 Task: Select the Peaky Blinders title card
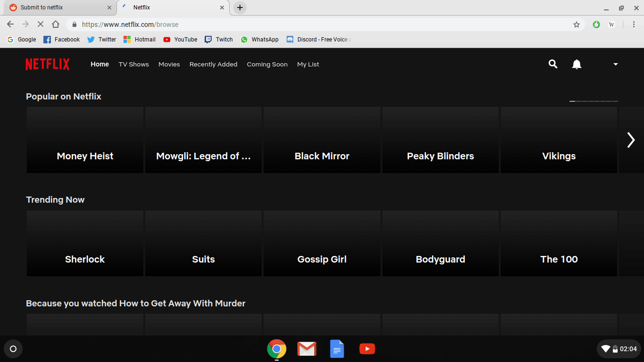click(440, 140)
